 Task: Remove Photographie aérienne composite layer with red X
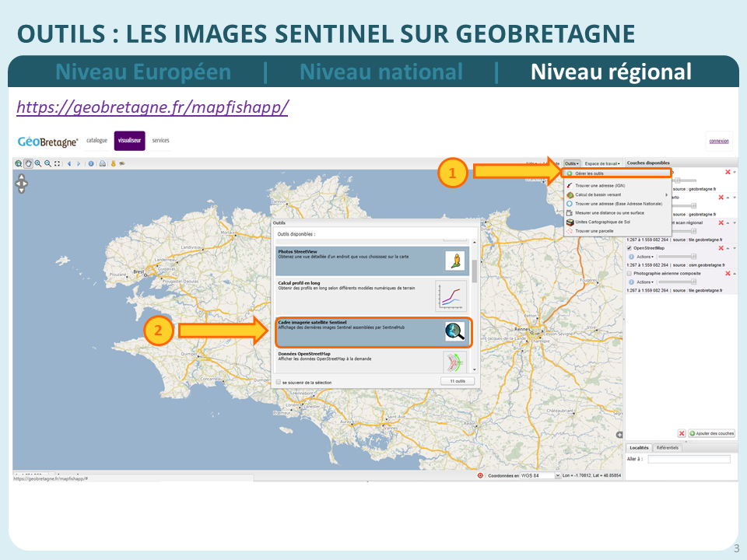728,273
